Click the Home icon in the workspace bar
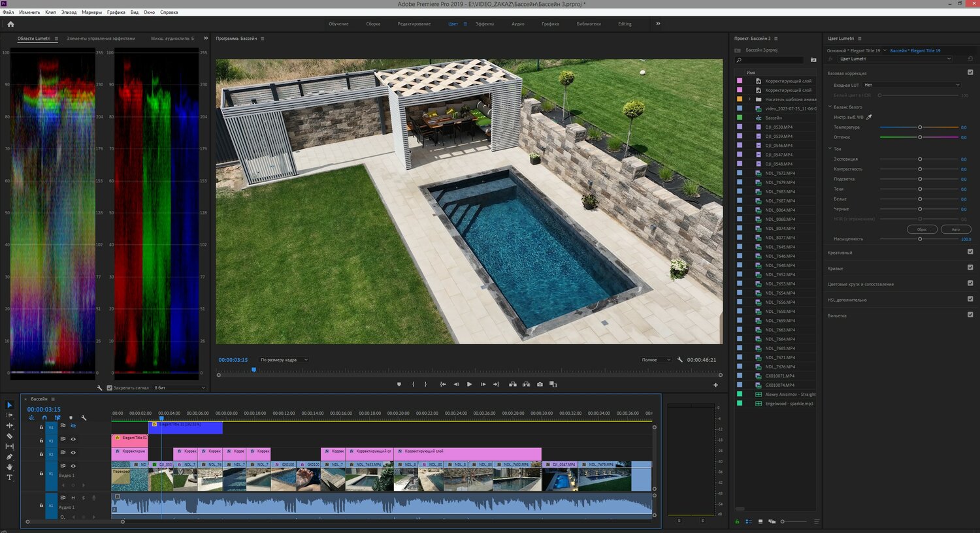The image size is (980, 533). pos(10,24)
